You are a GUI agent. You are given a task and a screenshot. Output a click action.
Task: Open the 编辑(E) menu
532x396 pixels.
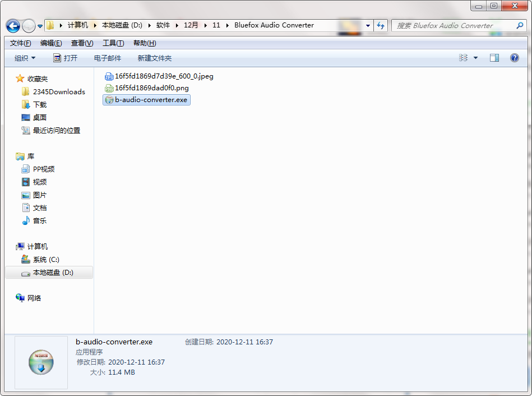[51, 43]
